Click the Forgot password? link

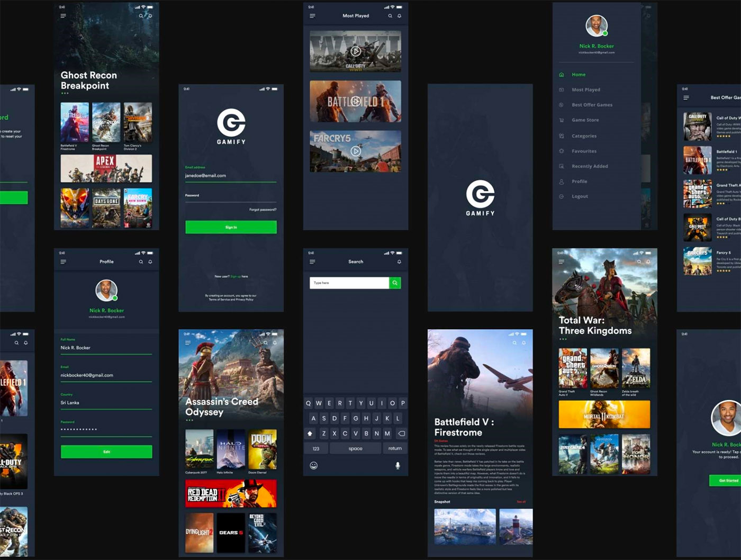pyautogui.click(x=263, y=210)
